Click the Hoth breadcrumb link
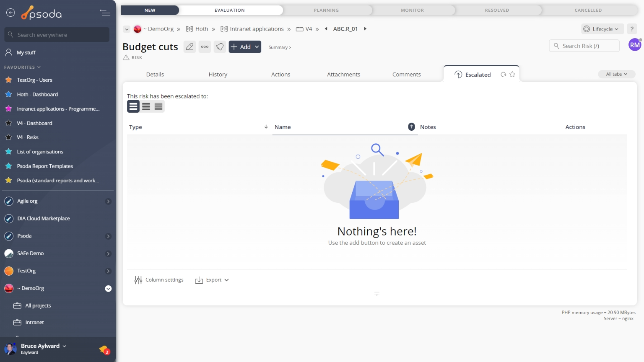This screenshot has height=362, width=644. 201,29
